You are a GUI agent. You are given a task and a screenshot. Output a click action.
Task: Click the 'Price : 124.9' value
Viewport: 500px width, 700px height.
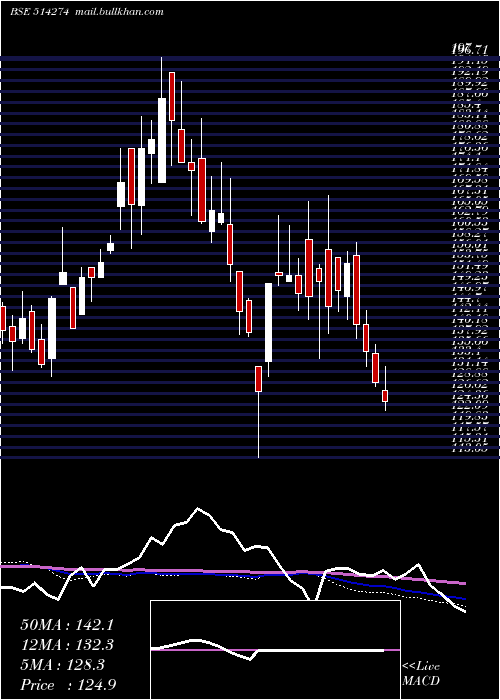pos(68,685)
